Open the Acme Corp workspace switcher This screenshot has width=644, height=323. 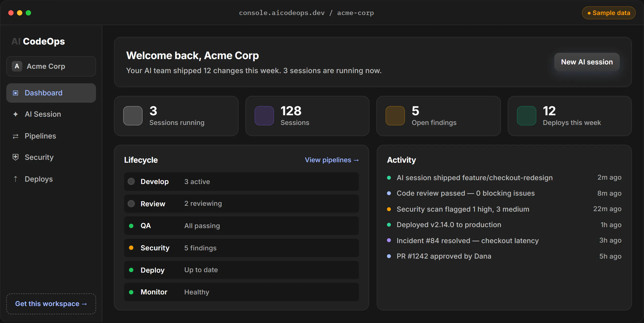coord(51,66)
